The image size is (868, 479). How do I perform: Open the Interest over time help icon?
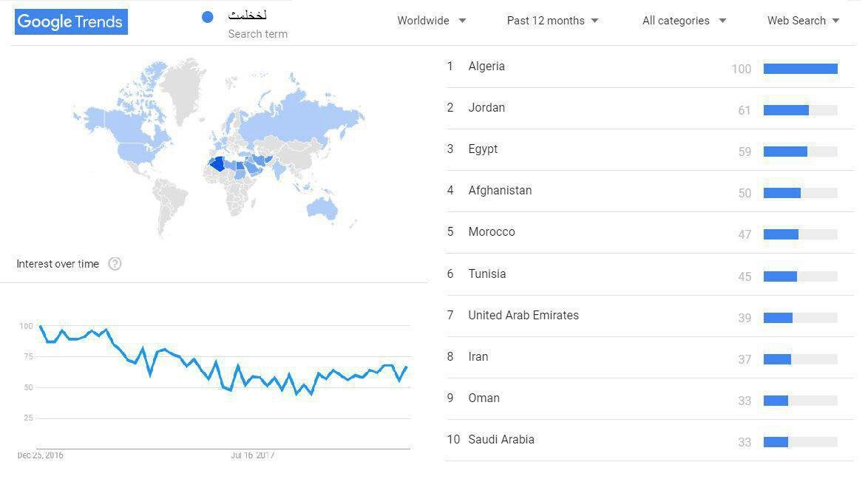[115, 264]
